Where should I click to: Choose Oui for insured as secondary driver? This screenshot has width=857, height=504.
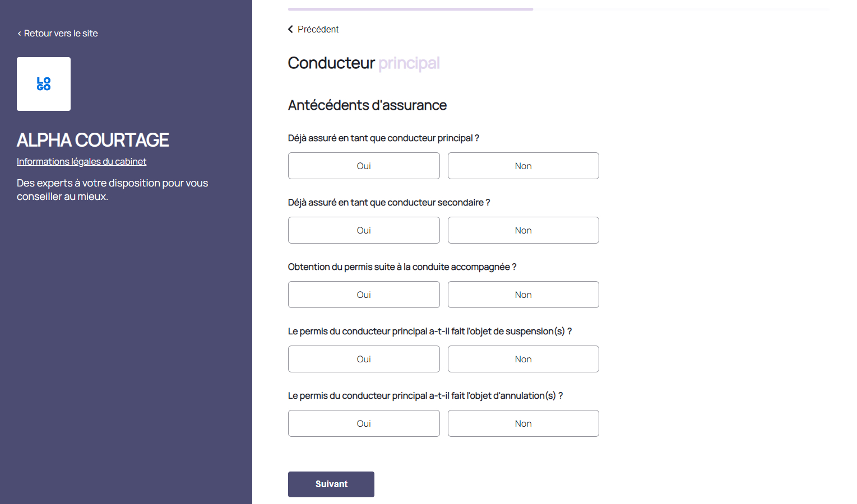point(364,230)
